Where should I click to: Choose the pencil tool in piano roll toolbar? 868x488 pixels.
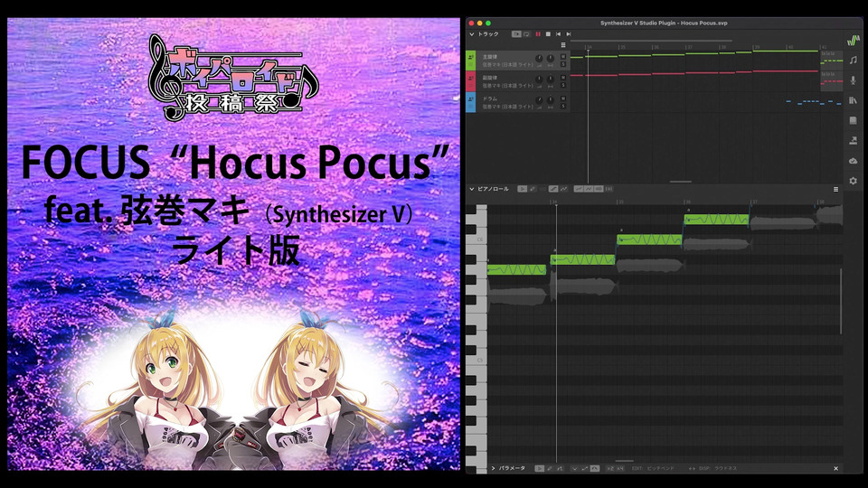pos(533,189)
